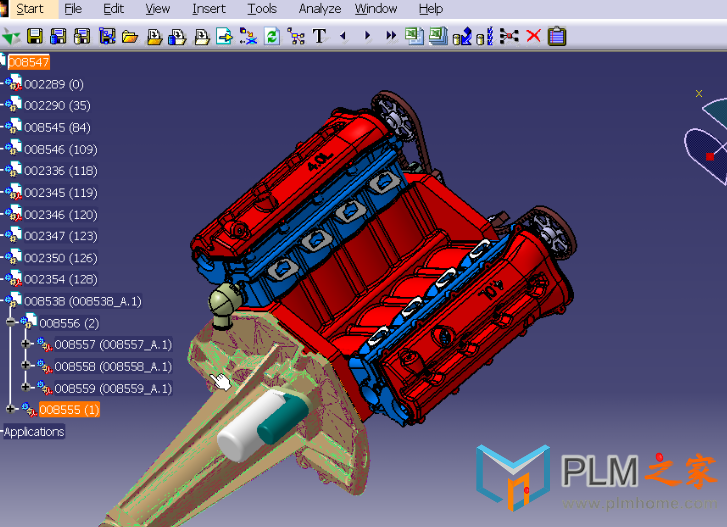The height and width of the screenshot is (527, 727).
Task: Select tree item 008545 (84)
Action: 57,127
